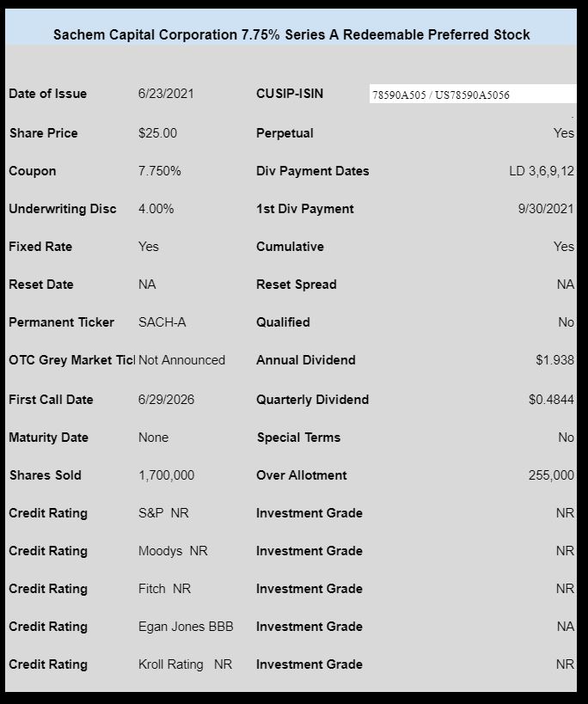Select the Share Price $25.00 cell
The width and height of the screenshot is (588, 704).
[x=157, y=133]
